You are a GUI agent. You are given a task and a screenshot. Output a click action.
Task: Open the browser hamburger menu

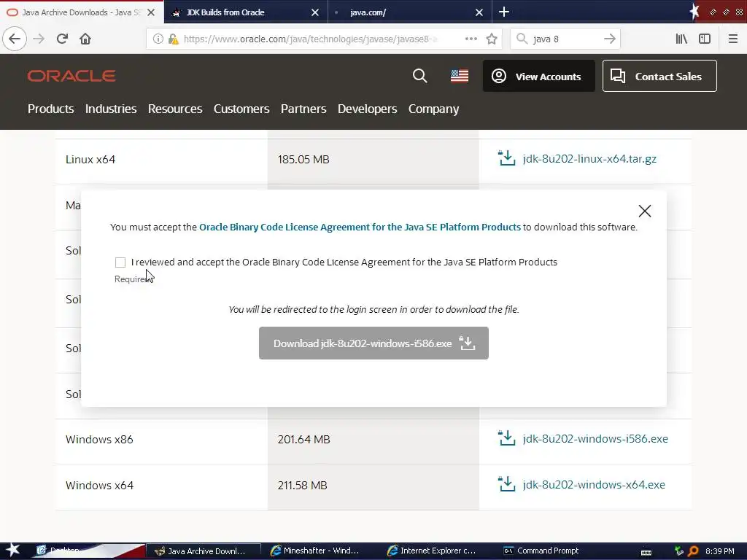click(732, 39)
